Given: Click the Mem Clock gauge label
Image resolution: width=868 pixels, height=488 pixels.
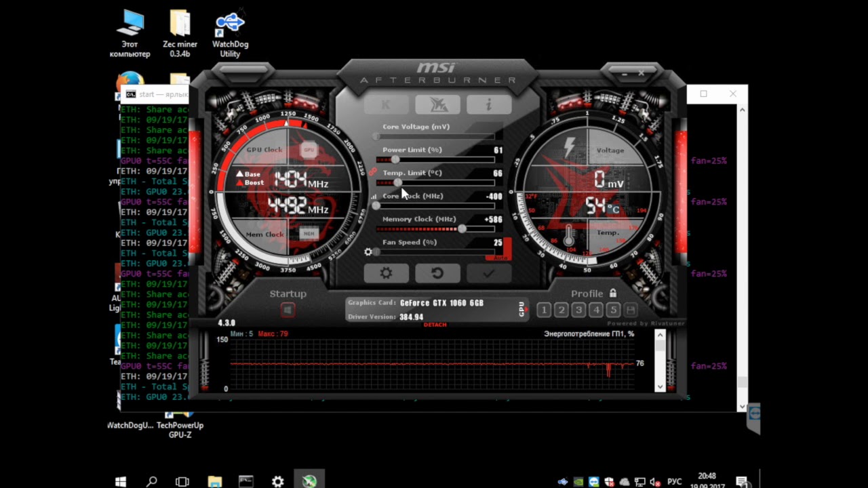Looking at the screenshot, I should coord(264,235).
